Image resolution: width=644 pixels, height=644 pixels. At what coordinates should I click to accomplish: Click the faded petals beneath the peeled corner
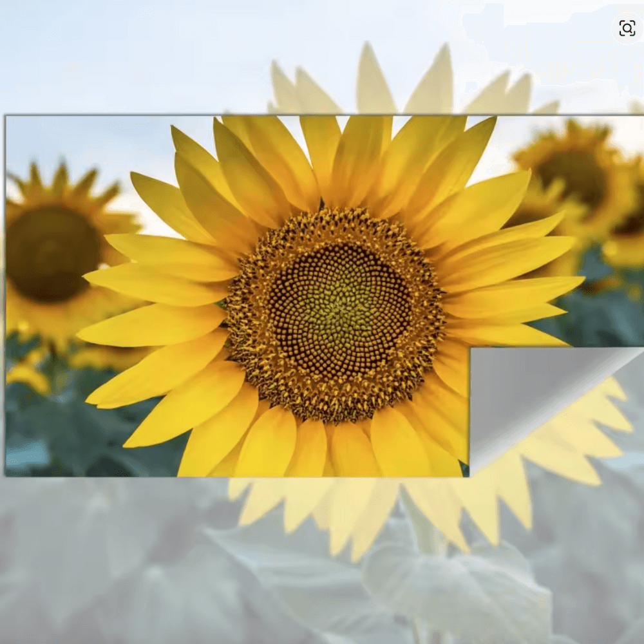[580, 444]
